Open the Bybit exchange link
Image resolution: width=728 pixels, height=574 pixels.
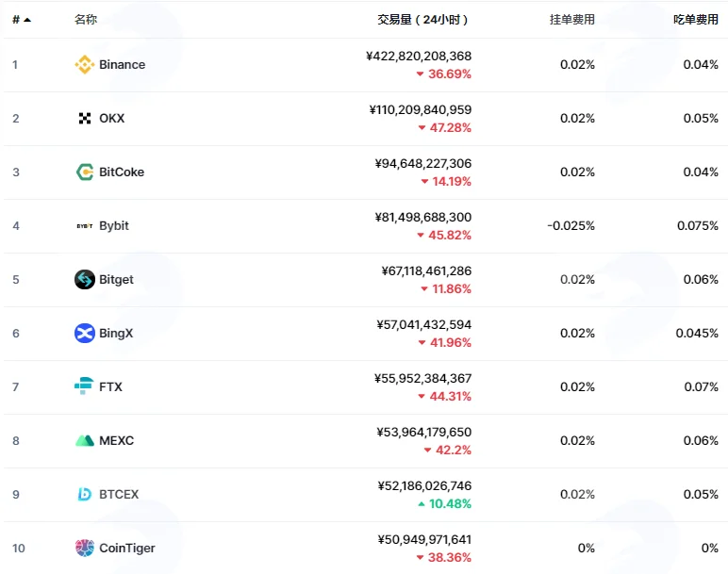pos(114,226)
